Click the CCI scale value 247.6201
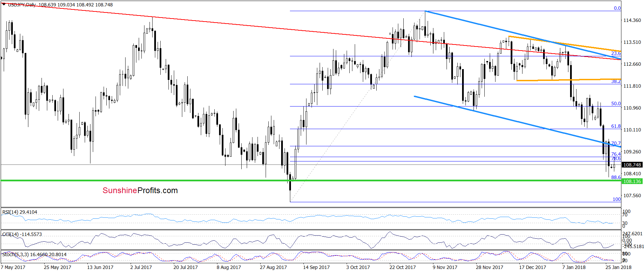644x272 pixels. pos(632,234)
